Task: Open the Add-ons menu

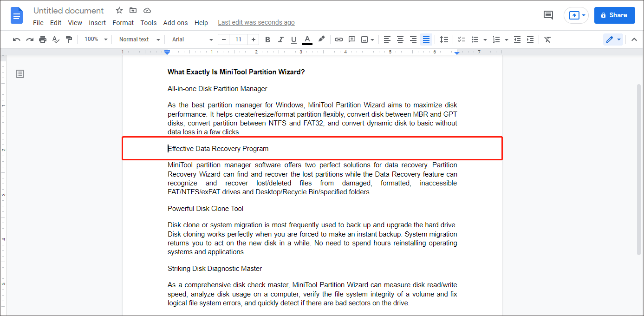Action: 176,23
